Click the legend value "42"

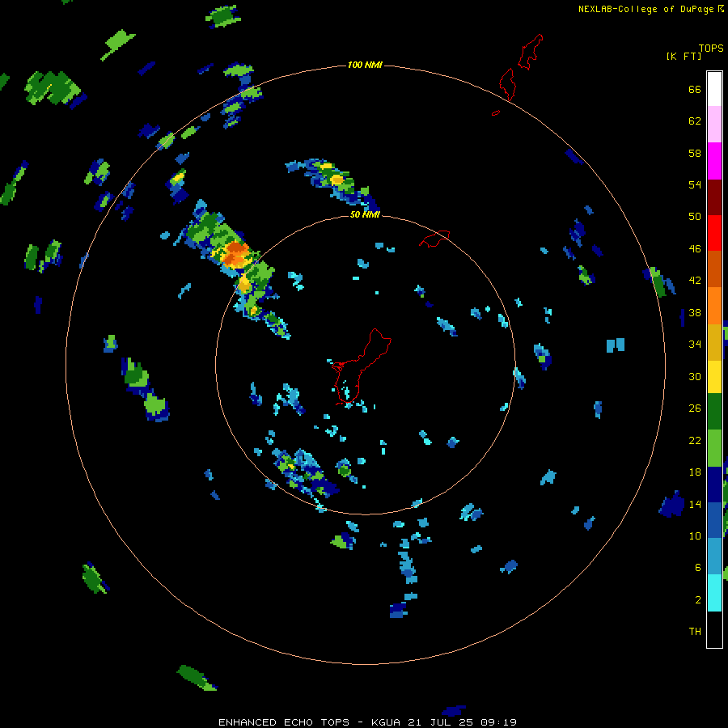[x=695, y=281]
